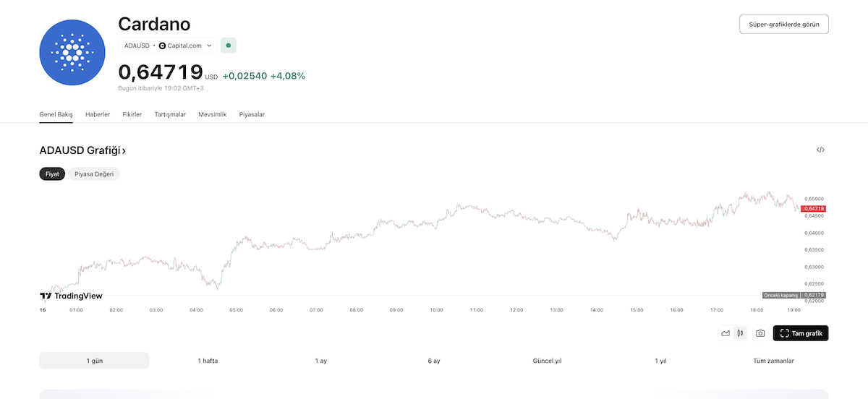The image size is (868, 399).
Task: Open the ADAUSD Grafiği heading link
Action: click(82, 150)
